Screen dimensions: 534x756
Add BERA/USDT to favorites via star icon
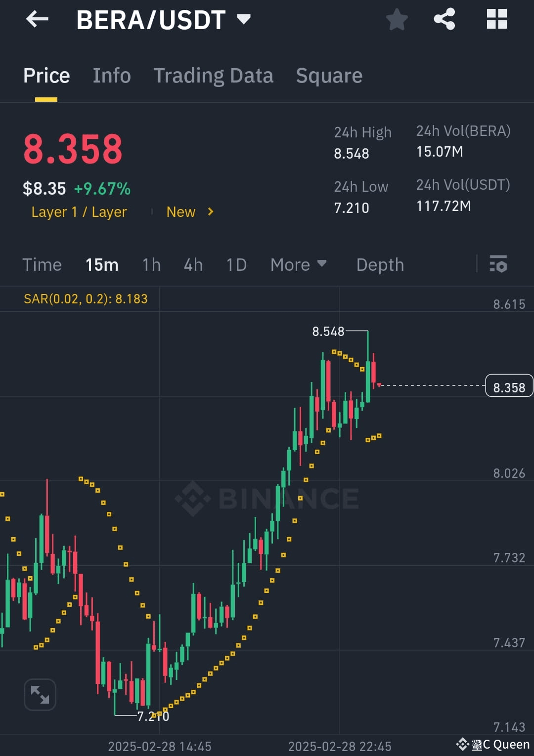[397, 20]
